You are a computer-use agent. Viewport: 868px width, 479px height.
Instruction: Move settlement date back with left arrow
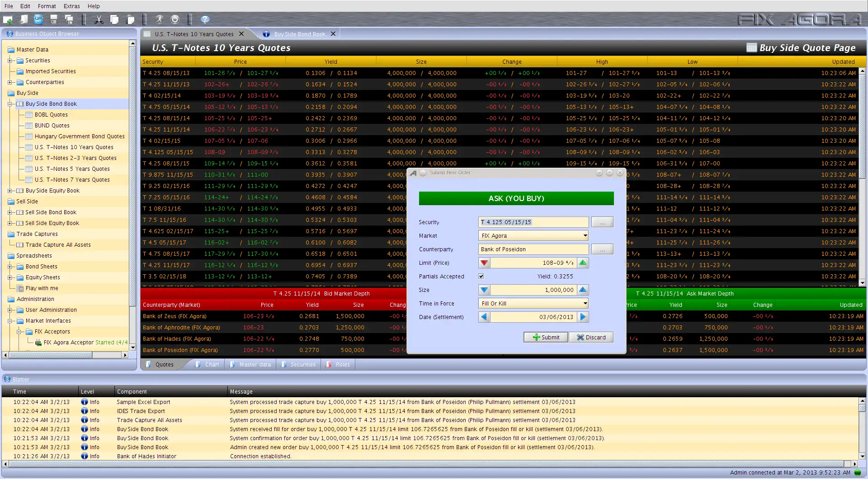[484, 317]
